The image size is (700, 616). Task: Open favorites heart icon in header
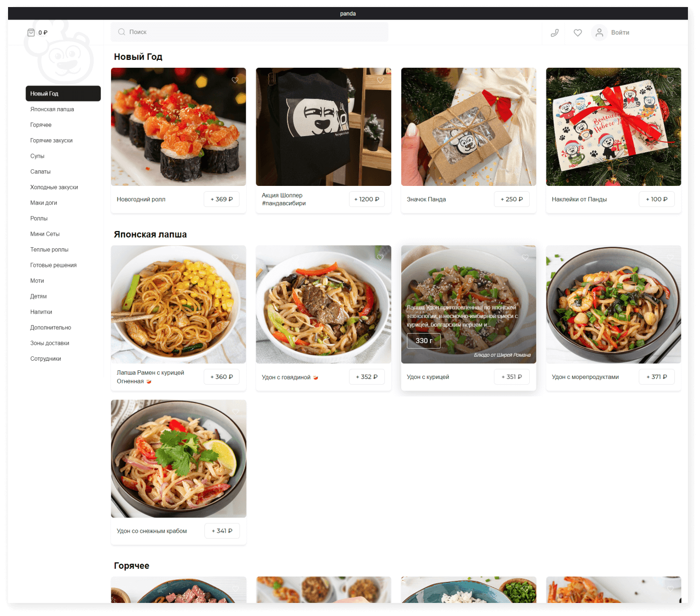tap(577, 33)
